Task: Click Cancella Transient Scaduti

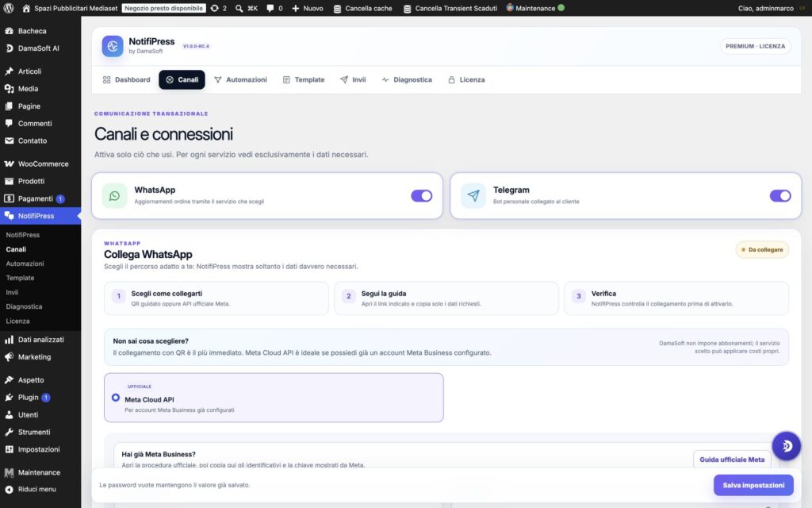Action: click(x=450, y=8)
